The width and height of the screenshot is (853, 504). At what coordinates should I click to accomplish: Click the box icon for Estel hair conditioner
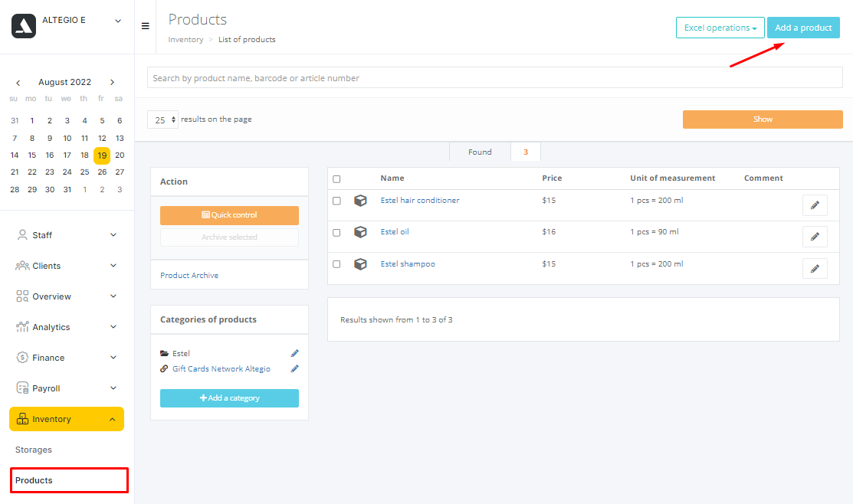(x=360, y=201)
